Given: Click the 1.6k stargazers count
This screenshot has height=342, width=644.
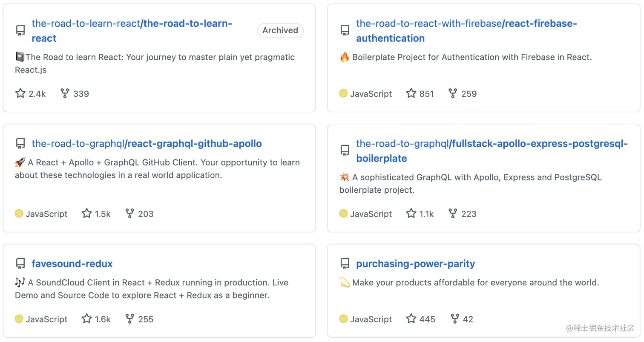Looking at the screenshot, I should coord(103,319).
